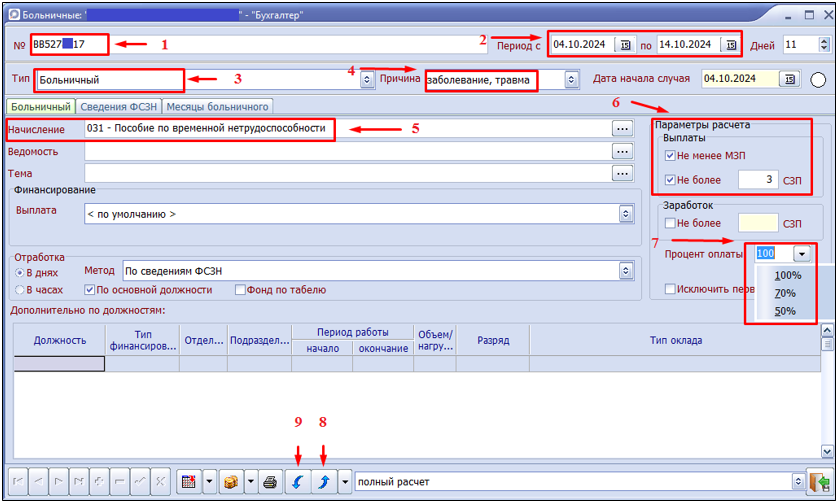The height and width of the screenshot is (503, 839).
Task: Open calendar for period start date
Action: click(x=625, y=44)
